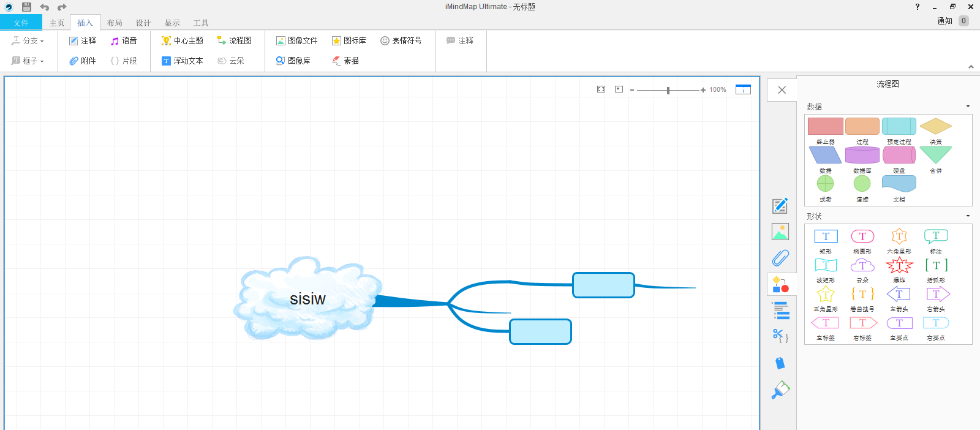Switch to the 布局 ribbon tab

point(115,23)
